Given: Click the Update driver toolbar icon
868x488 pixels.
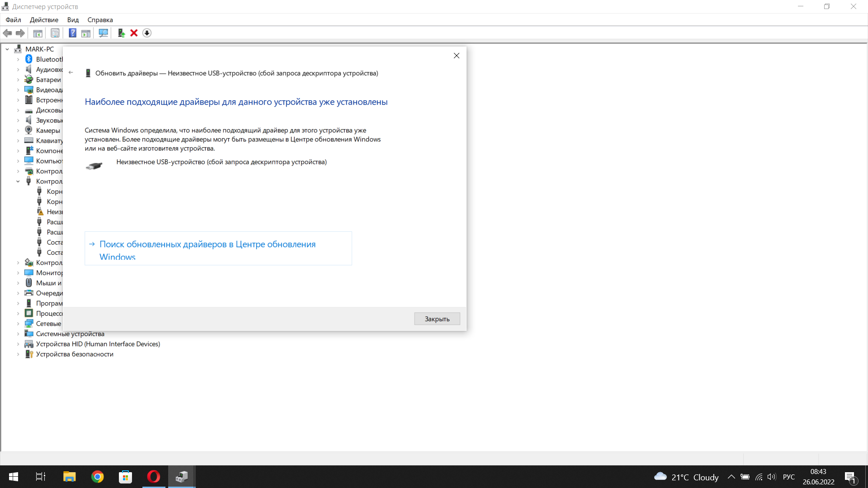Looking at the screenshot, I should (x=121, y=33).
